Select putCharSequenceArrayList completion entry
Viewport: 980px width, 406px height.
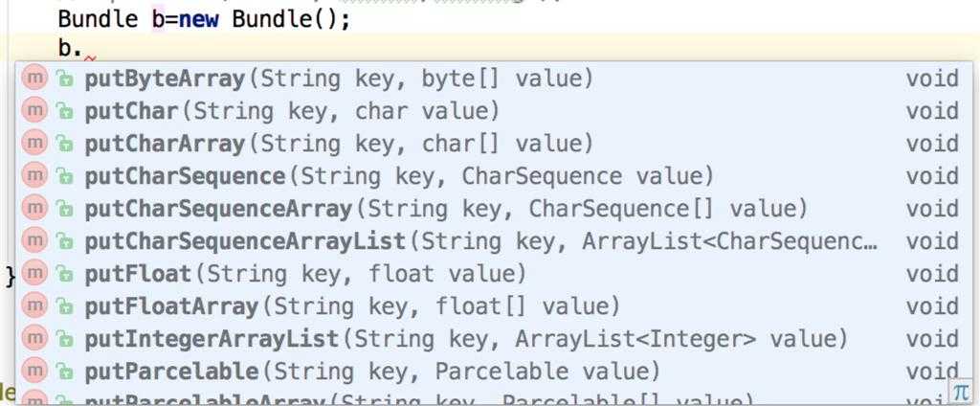click(490, 241)
